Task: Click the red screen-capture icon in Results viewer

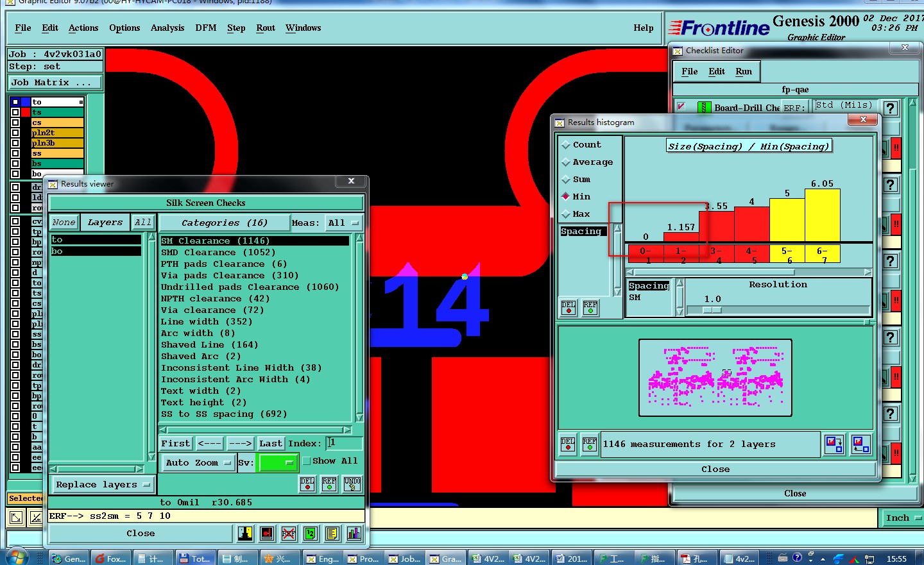Action: click(267, 533)
